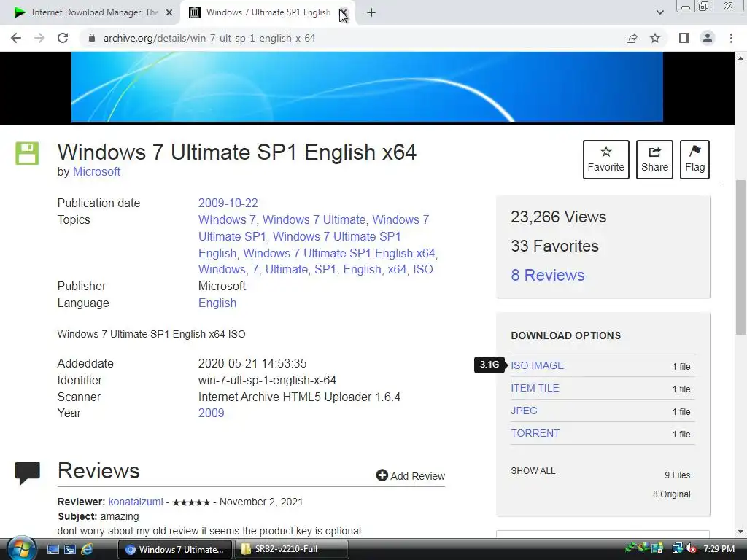Click the English language link

coord(217,303)
